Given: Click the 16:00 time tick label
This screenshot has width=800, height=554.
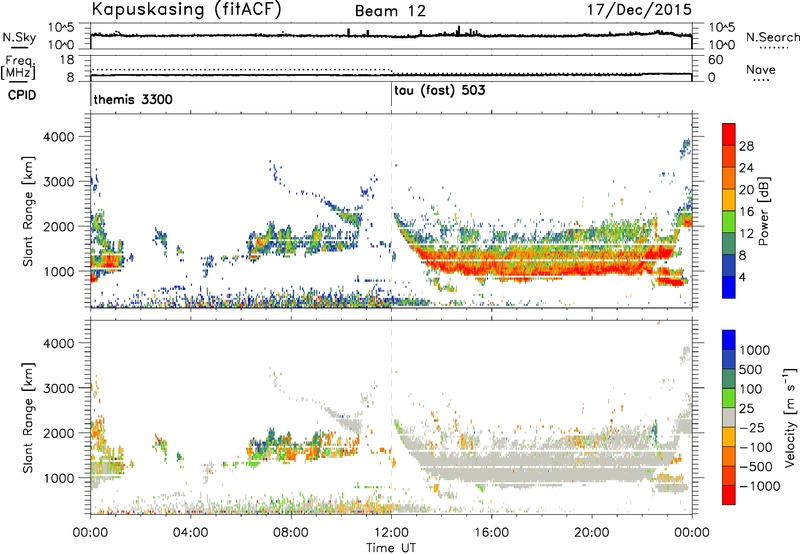Looking at the screenshot, I should click(x=491, y=533).
